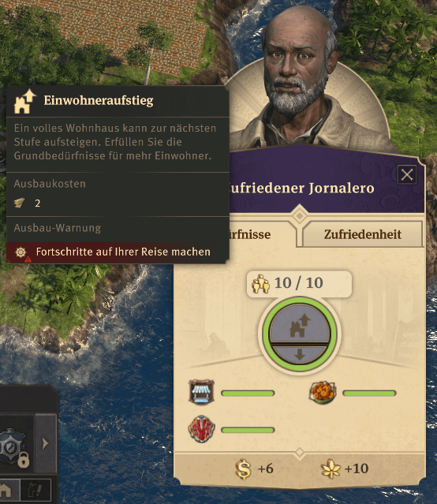Expand the side arrow next to shield
Screen dimensions: 437x504
[45, 443]
